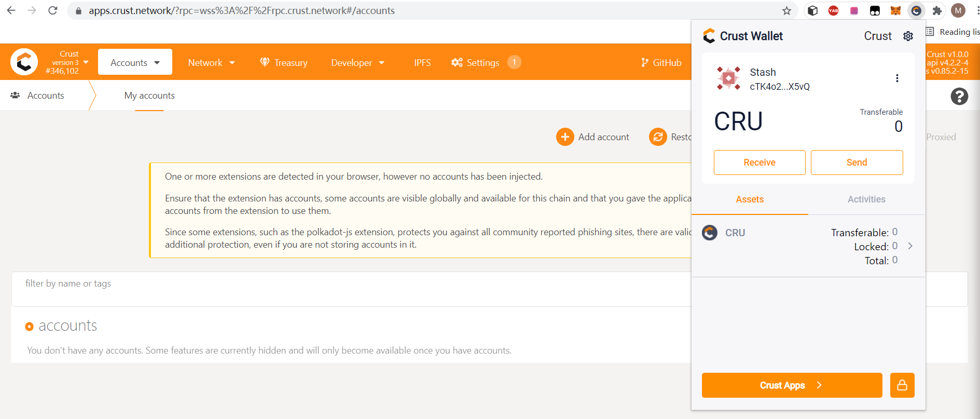980x419 pixels.
Task: Click the Send button
Action: (x=857, y=163)
